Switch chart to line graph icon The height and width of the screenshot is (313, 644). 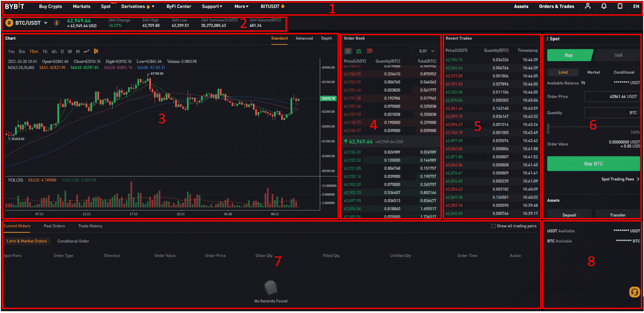tap(87, 51)
